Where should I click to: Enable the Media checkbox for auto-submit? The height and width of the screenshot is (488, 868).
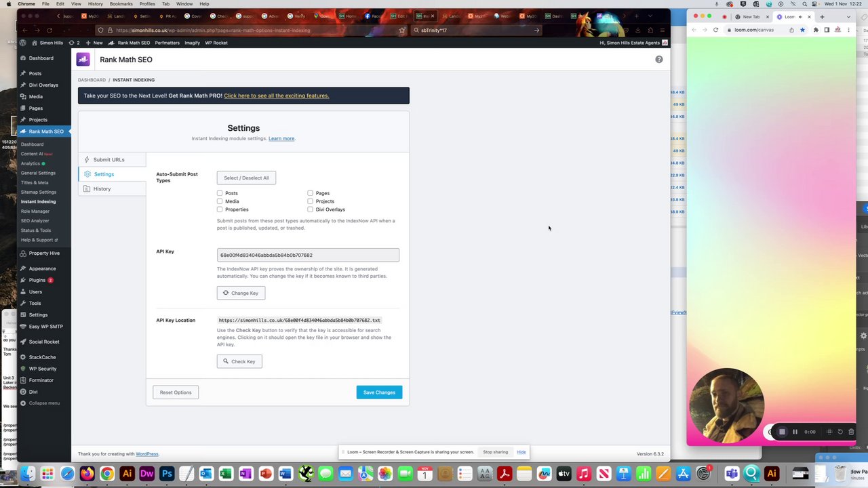220,201
